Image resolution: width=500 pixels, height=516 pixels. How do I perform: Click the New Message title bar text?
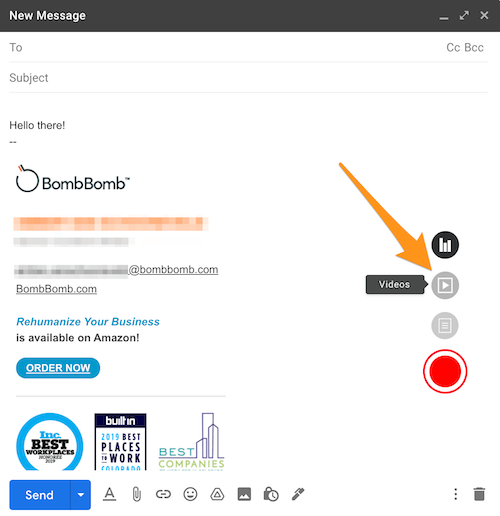tap(47, 16)
